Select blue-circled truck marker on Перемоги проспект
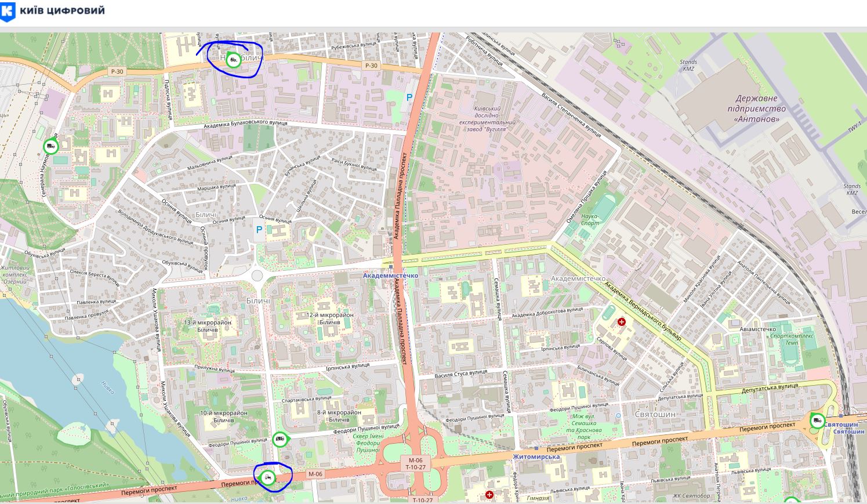Viewport: 867px width, 504px height. click(267, 478)
